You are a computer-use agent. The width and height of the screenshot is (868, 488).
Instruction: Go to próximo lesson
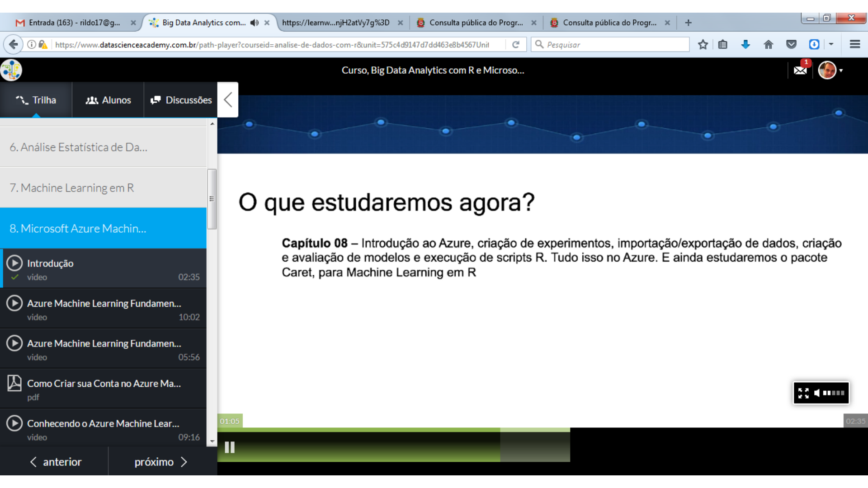pos(161,462)
